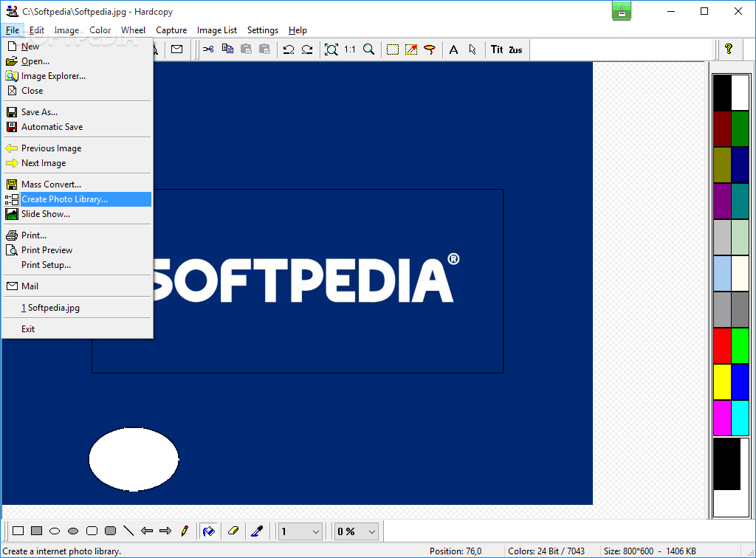This screenshot has height=558, width=756.
Task: Click the Zus toolbar button
Action: (515, 49)
